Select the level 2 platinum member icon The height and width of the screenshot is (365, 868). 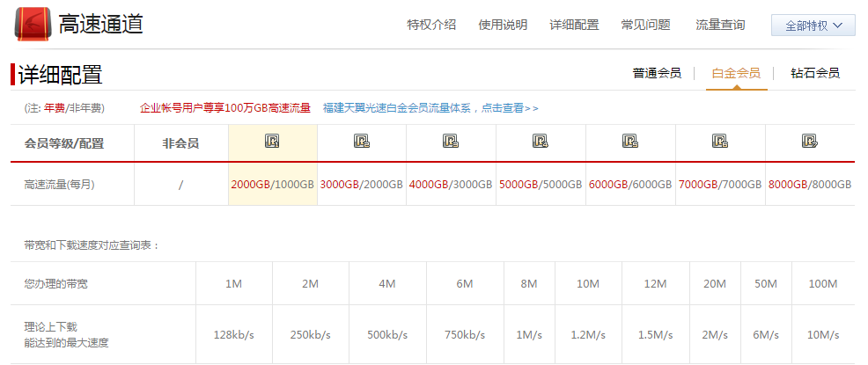tap(361, 141)
